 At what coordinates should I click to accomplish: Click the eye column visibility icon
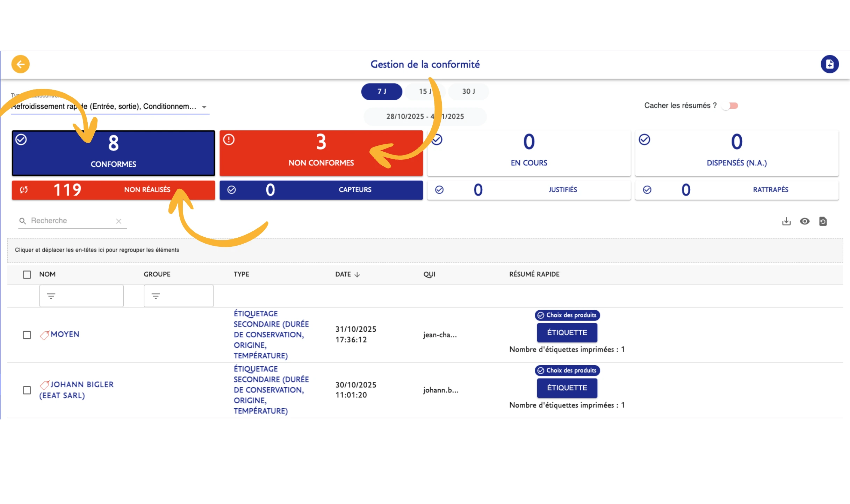(x=805, y=221)
